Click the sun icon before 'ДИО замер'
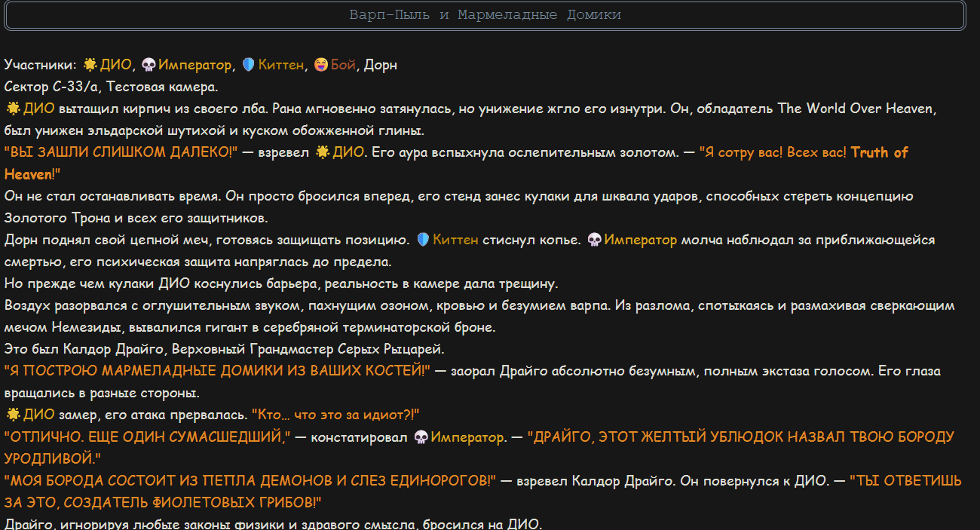Image resolution: width=980 pixels, height=530 pixels. pos(13,415)
